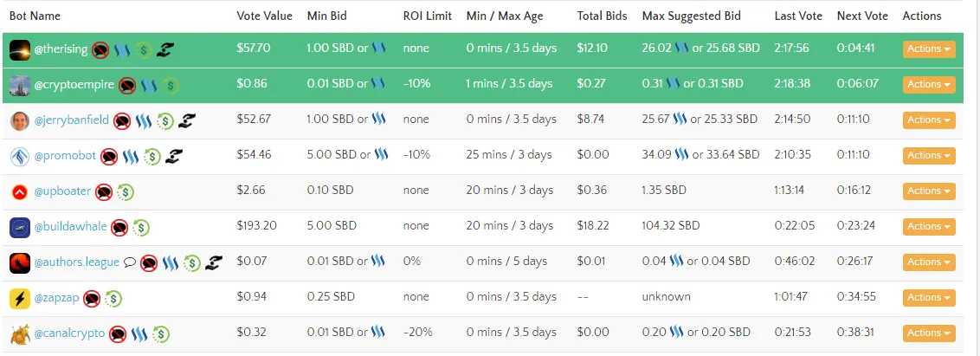Expand the Actions menu for @authors.league

929,262
